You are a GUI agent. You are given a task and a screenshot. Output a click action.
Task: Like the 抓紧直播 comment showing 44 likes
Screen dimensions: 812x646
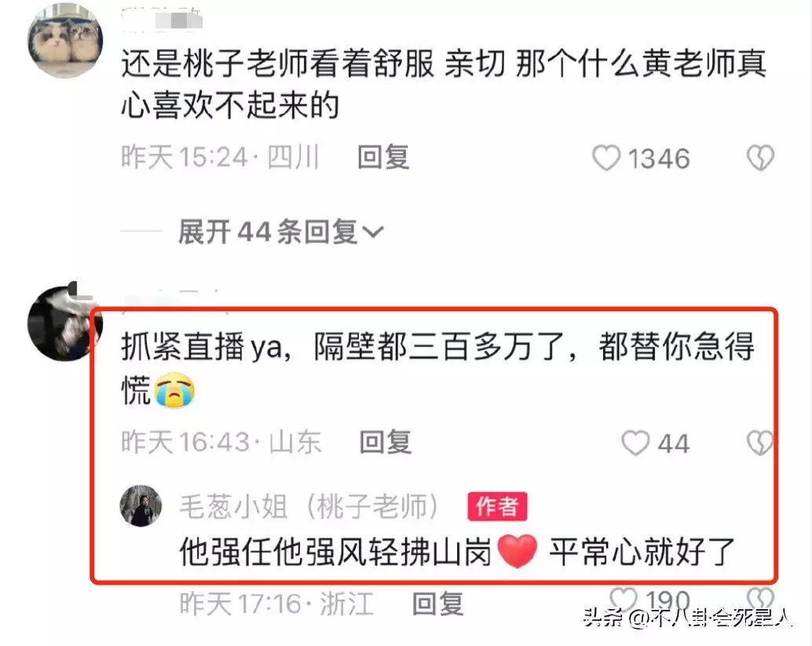635,443
